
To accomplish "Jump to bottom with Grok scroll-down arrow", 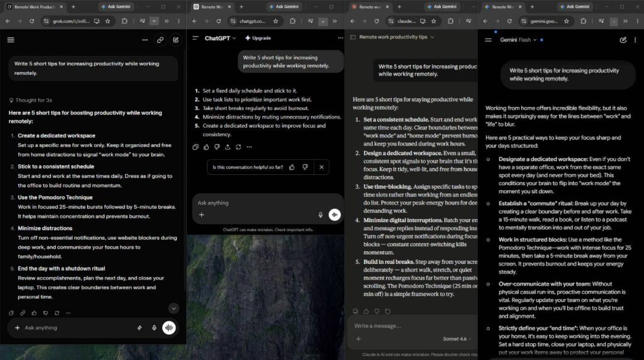I will [174, 308].
